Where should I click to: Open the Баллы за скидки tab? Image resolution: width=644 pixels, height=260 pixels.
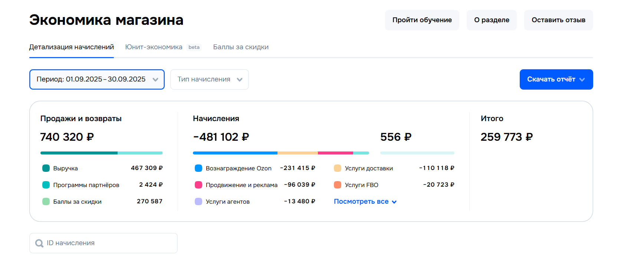click(x=241, y=47)
